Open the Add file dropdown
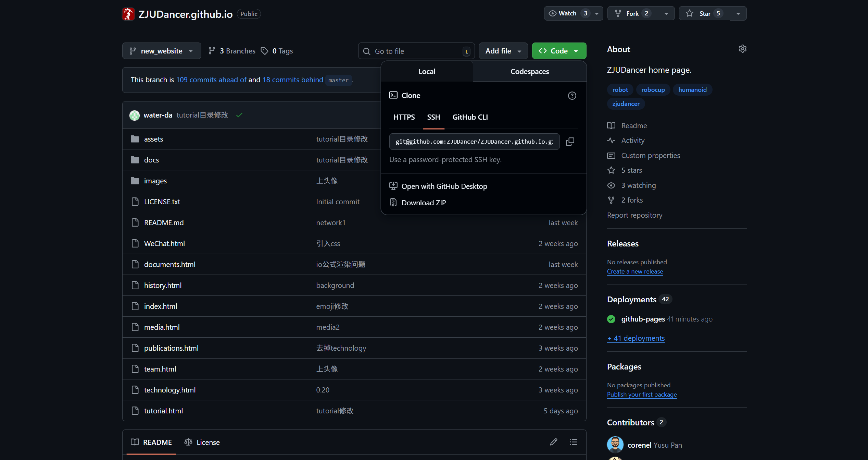This screenshot has width=868, height=460. pos(503,51)
